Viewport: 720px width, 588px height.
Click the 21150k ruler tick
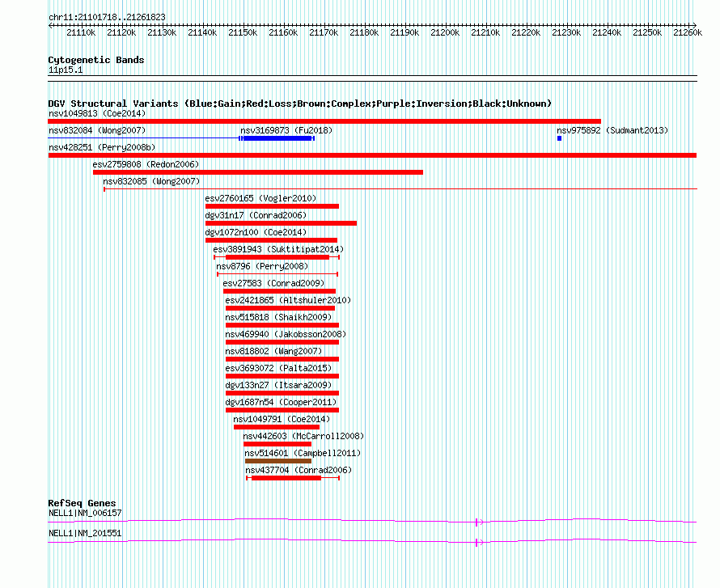pyautogui.click(x=243, y=32)
